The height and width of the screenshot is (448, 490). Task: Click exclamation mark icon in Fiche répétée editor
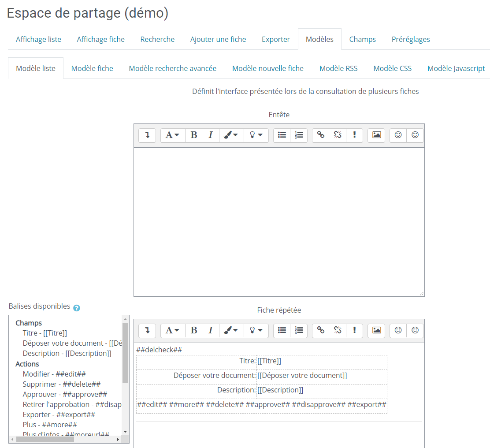(354, 331)
